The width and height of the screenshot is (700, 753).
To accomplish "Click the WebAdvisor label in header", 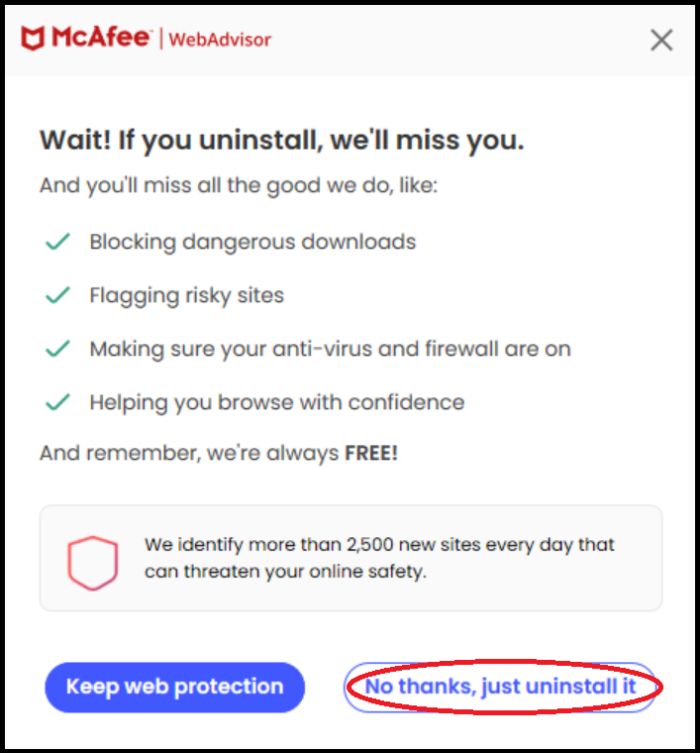I will (220, 40).
